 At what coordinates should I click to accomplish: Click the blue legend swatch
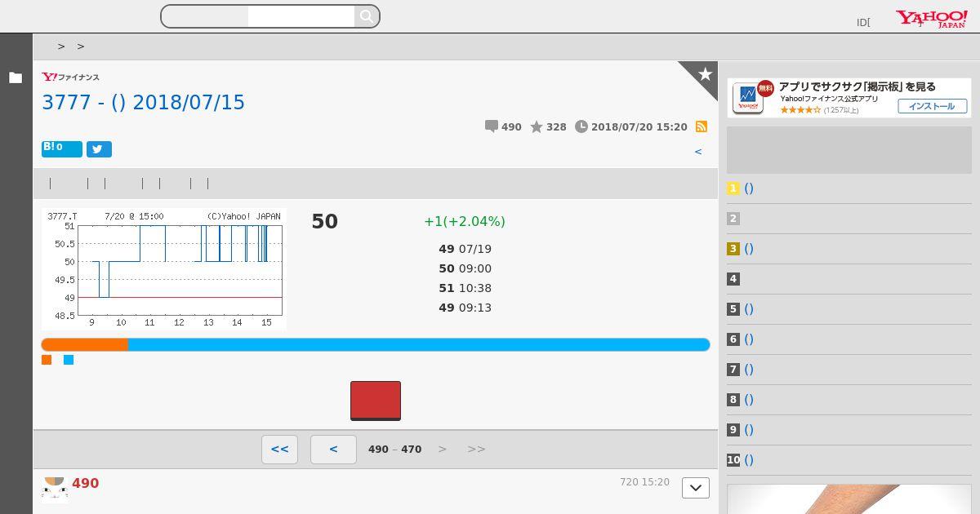(69, 360)
